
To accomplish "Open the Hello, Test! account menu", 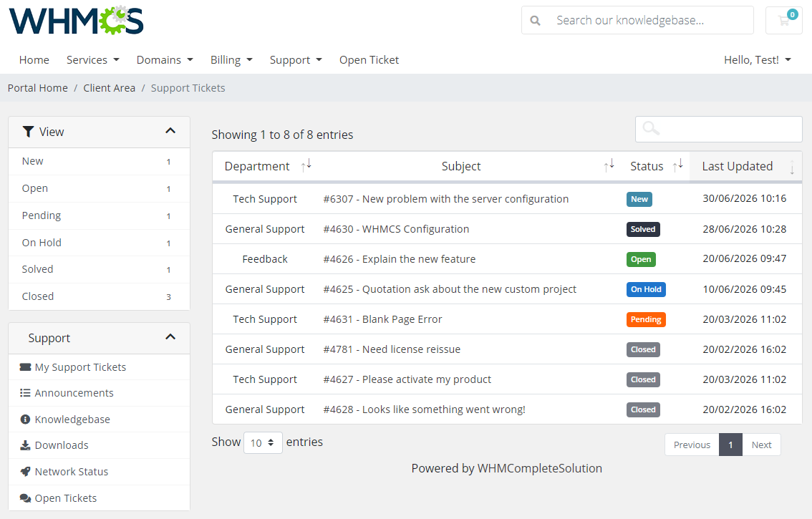I will 757,59.
